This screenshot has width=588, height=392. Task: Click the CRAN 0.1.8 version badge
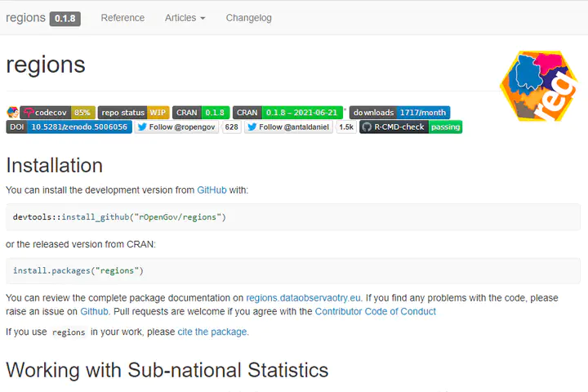pyautogui.click(x=201, y=113)
